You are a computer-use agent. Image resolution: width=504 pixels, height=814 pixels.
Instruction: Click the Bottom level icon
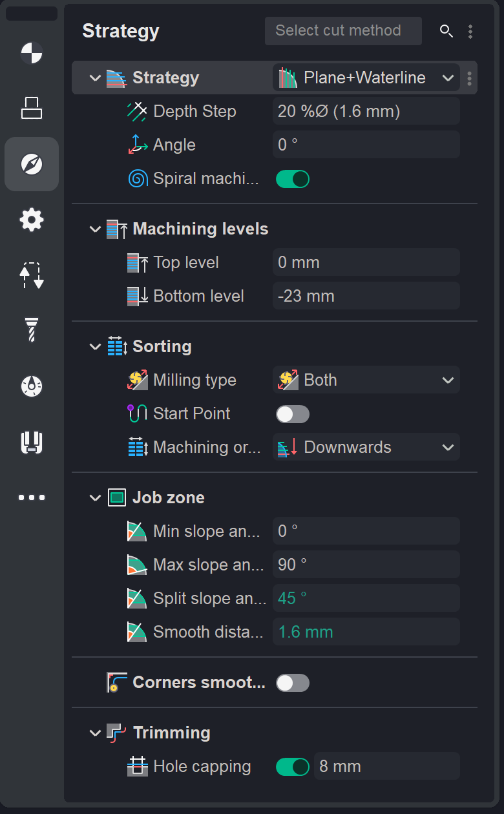click(x=138, y=296)
